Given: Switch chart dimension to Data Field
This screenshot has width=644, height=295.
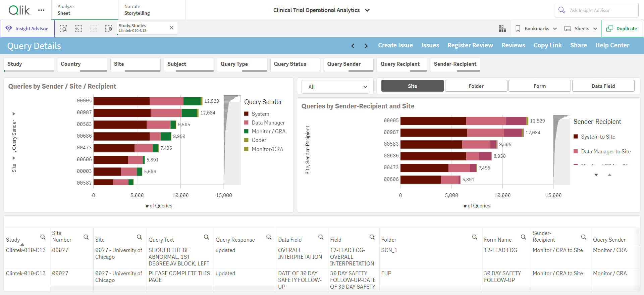Looking at the screenshot, I should point(603,86).
